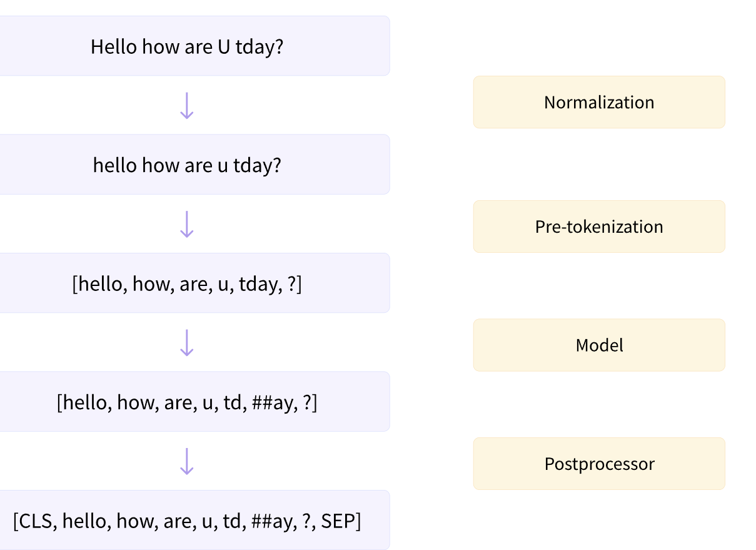Image resolution: width=756 pixels, height=550 pixels.
Task: Click the lowercase "hello how are u tday?" box
Action: [187, 165]
